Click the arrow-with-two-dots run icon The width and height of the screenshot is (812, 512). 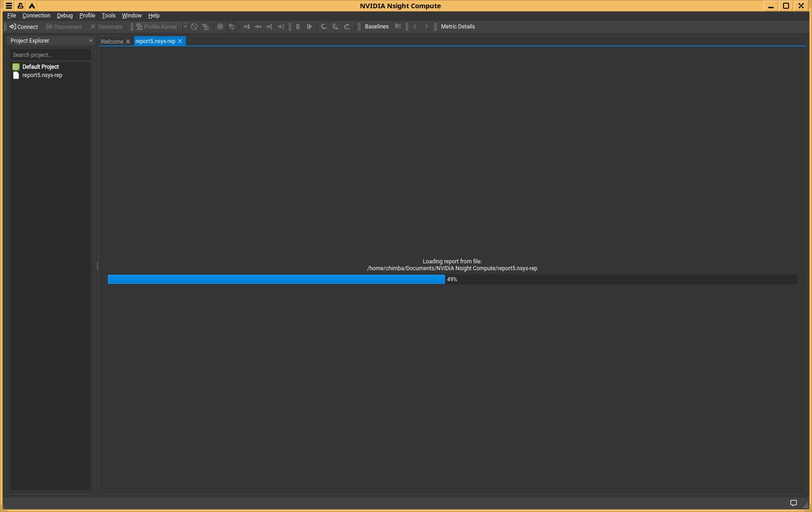click(x=246, y=27)
